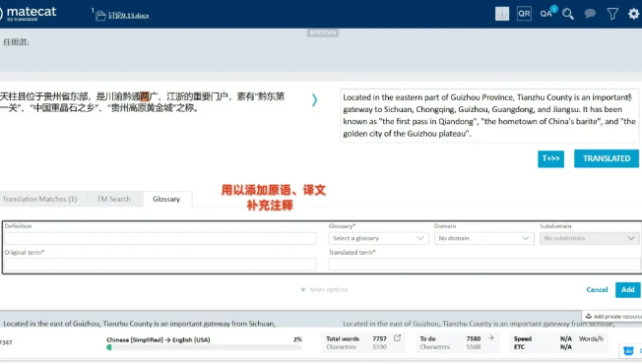Click Chinese (Simplified) → English (USA) label
The image size is (642, 364).
[159, 339]
